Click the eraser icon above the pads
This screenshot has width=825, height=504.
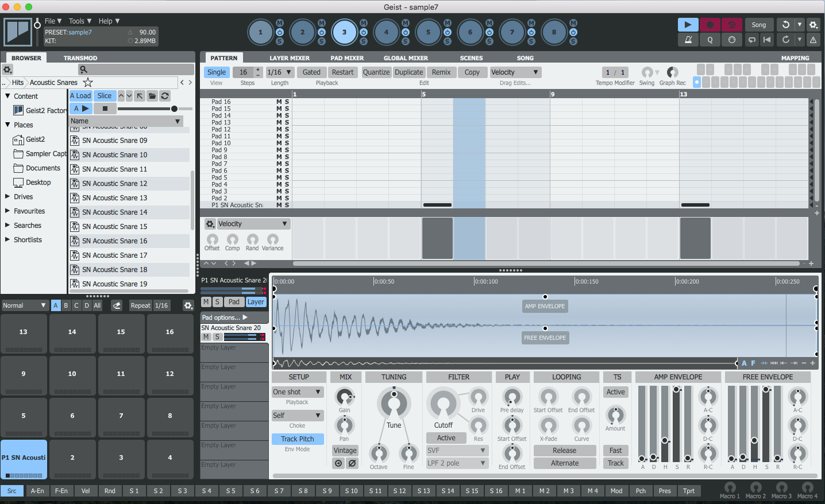pos(117,305)
